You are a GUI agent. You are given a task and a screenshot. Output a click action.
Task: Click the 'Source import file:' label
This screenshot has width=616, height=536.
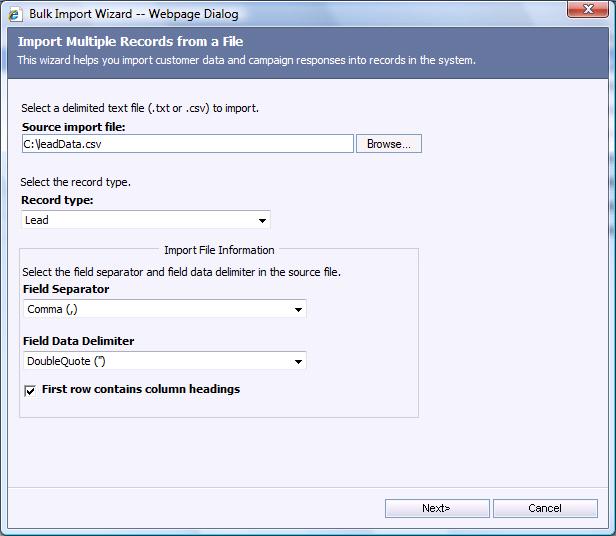pyautogui.click(x=73, y=127)
